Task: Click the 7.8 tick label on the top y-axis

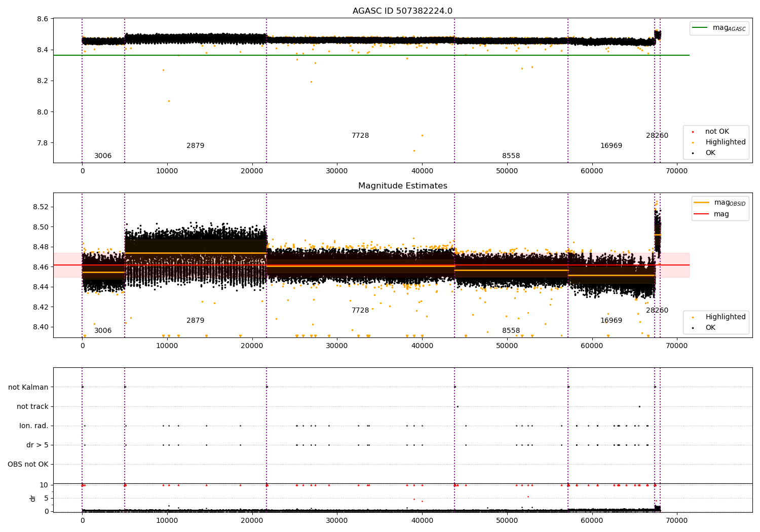Action: [x=43, y=143]
